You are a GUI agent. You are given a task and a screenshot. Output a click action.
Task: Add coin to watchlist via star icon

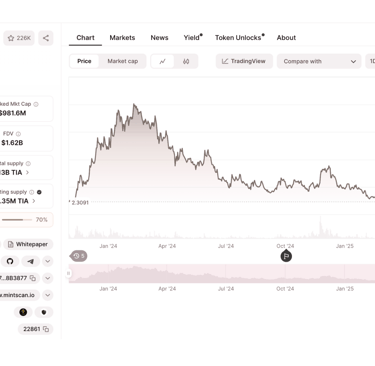click(19, 38)
